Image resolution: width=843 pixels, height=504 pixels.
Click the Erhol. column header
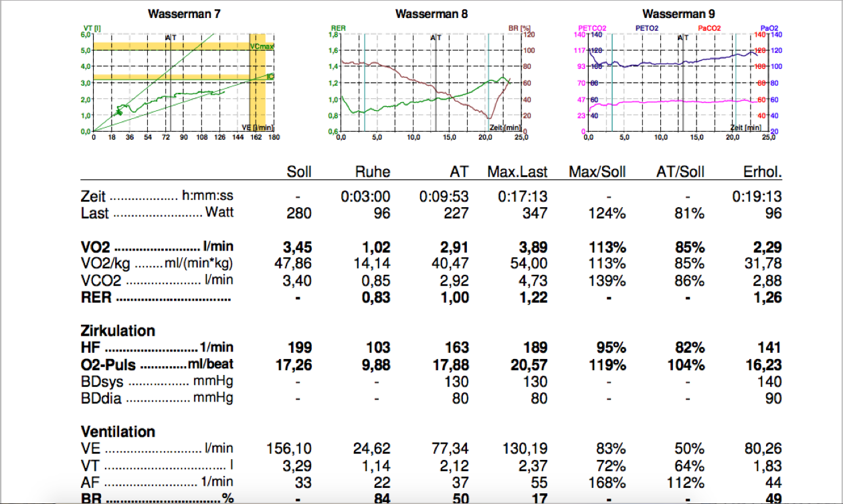pos(763,172)
